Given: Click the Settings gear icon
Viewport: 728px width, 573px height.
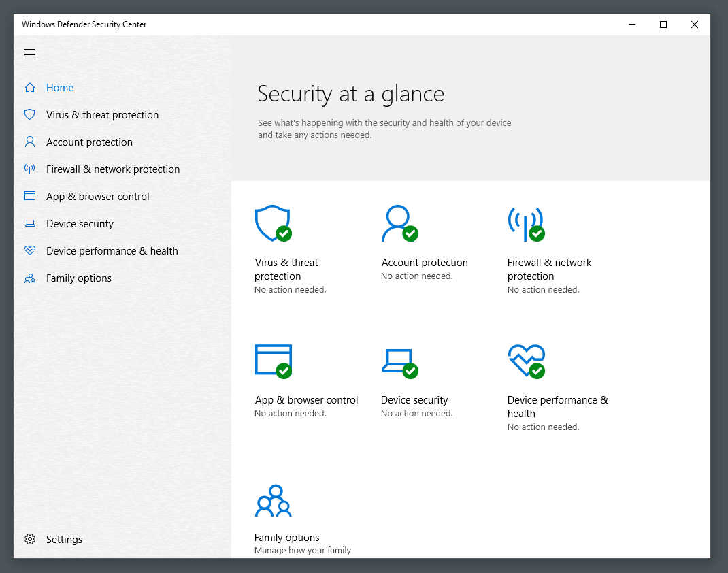Looking at the screenshot, I should click(30, 539).
